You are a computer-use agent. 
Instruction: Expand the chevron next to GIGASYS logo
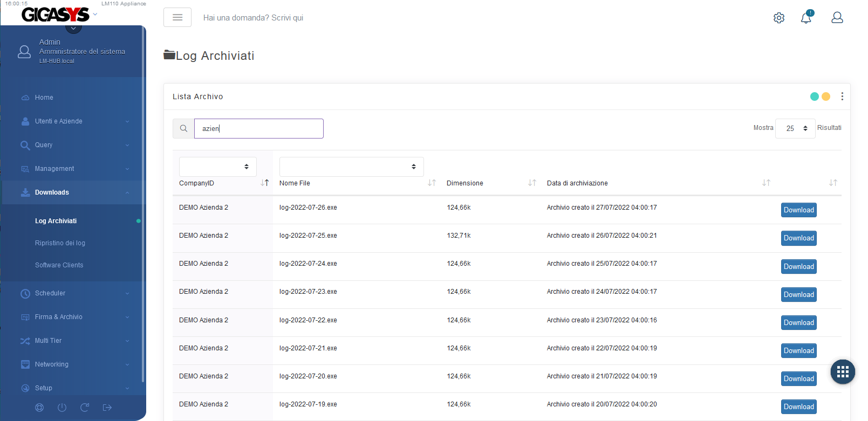(95, 15)
